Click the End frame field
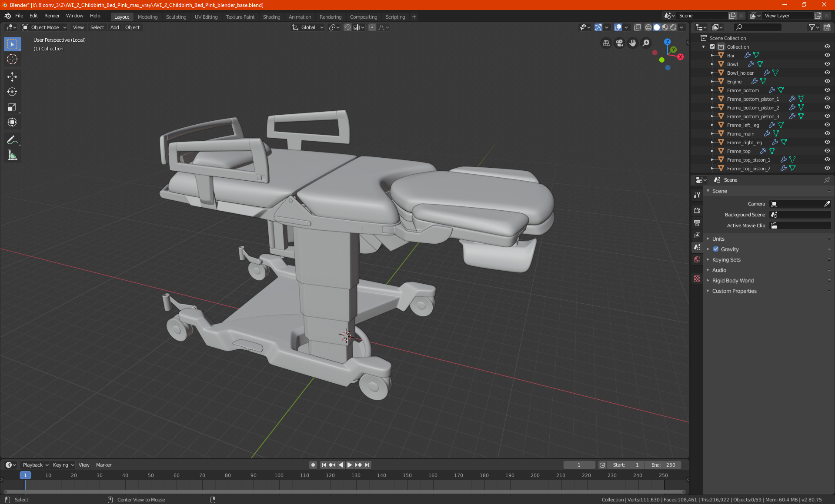The height and width of the screenshot is (504, 835). pos(663,465)
